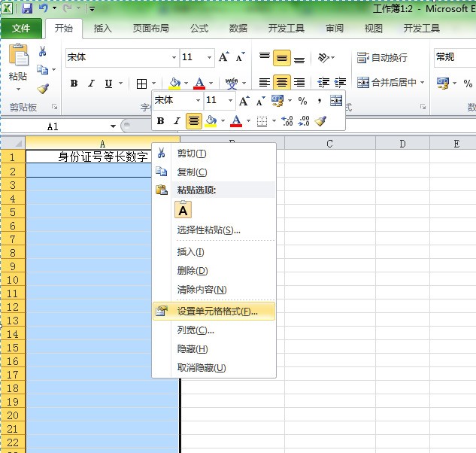Increase indent in the ribbon
This screenshot has height=453, width=476.
tap(340, 82)
